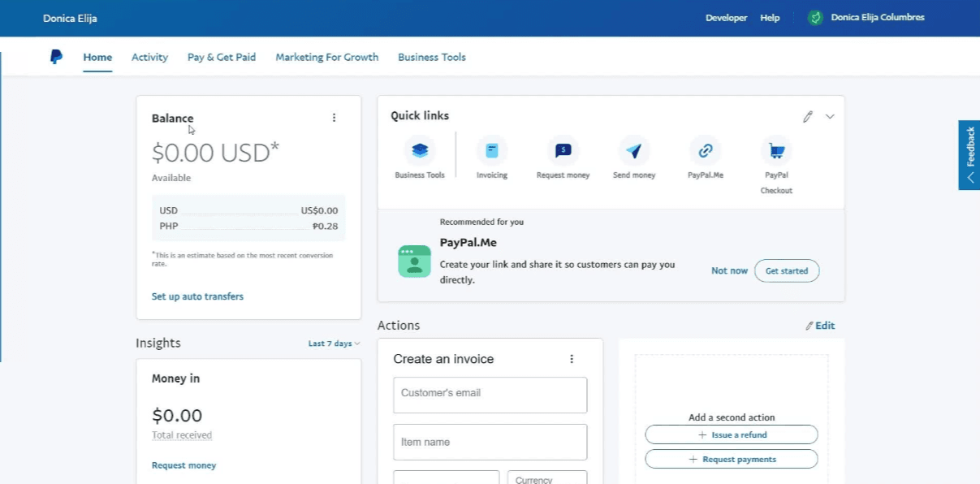This screenshot has width=980, height=484.
Task: Open the Marketing For Growth menu
Action: coord(327,58)
